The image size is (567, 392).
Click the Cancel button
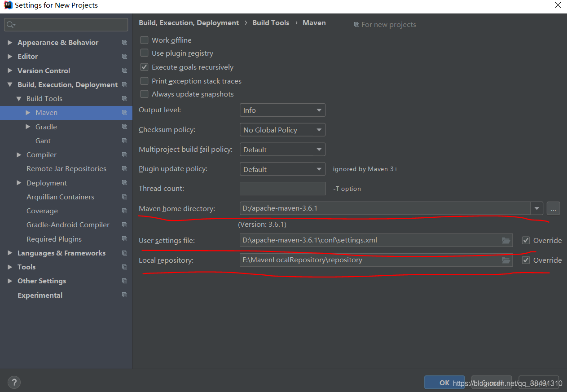coord(492,383)
